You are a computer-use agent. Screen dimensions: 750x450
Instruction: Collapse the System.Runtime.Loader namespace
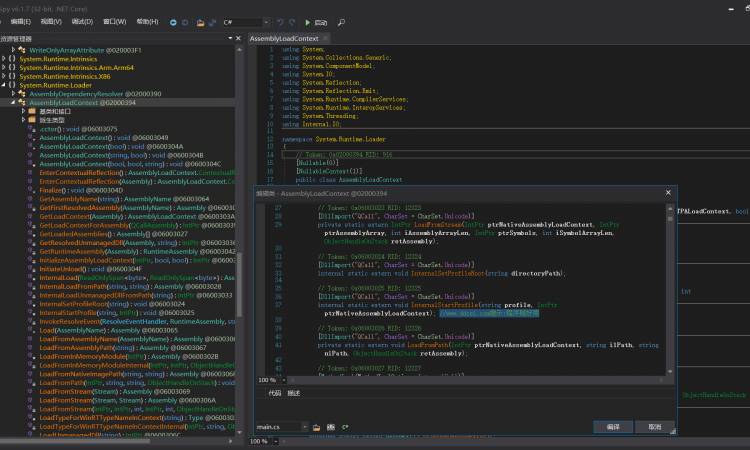tap(4, 85)
